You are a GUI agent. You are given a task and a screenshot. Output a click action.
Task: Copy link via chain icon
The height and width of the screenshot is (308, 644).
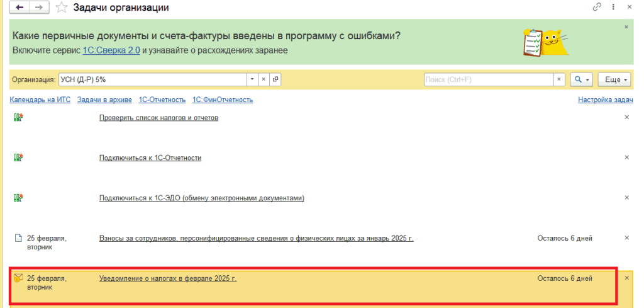point(597,8)
